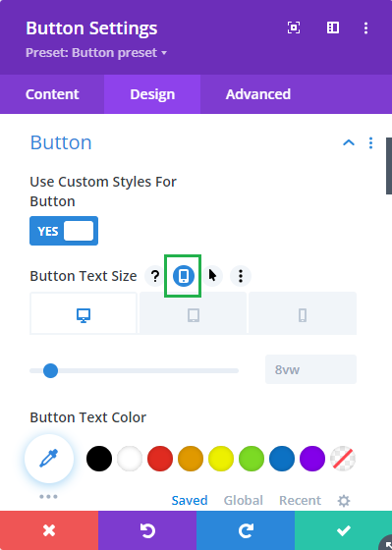Select the desktop view tab
Screen dimensions: 392x550
click(x=84, y=314)
